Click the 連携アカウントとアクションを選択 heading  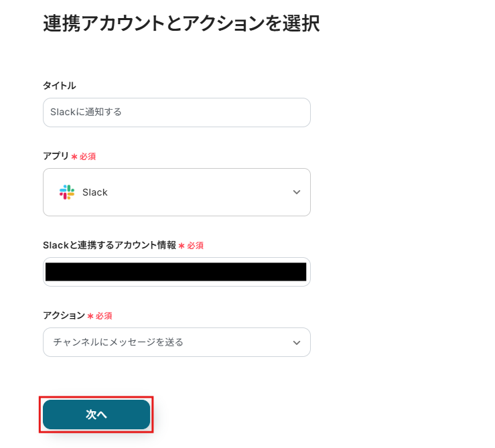[x=181, y=23]
